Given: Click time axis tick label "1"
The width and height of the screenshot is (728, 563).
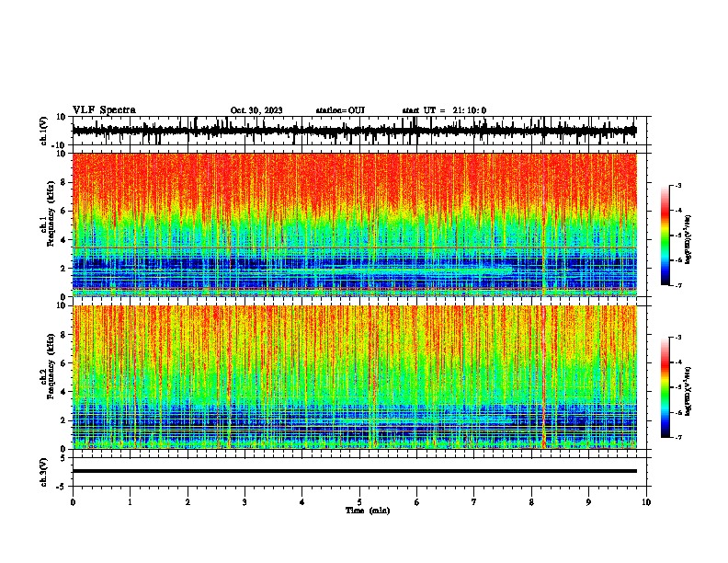Looking at the screenshot, I should pyautogui.click(x=130, y=502).
